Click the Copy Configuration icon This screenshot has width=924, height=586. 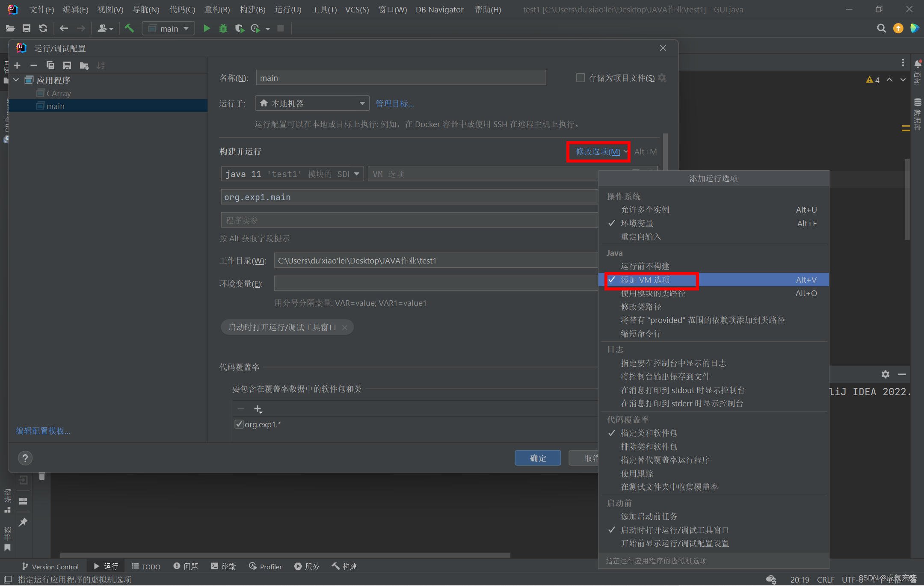click(x=50, y=65)
